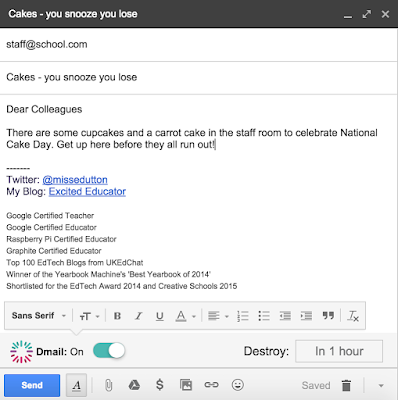Open the text alignment options
Viewport: 398px width, 400px height.
[218, 316]
